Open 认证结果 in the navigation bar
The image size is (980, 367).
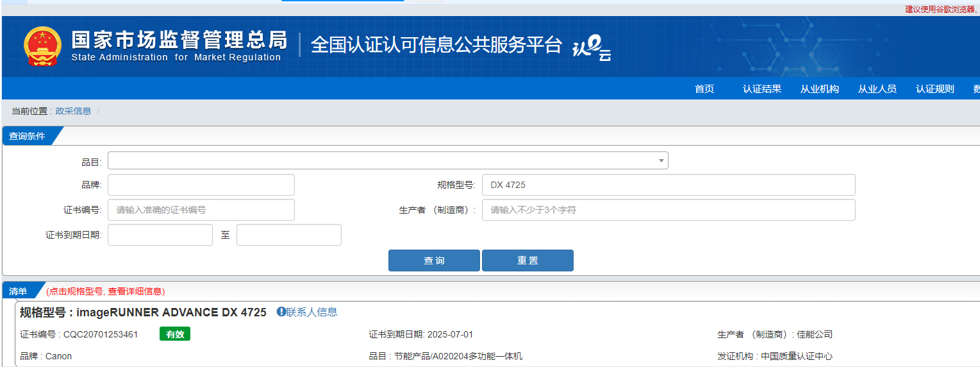click(762, 89)
